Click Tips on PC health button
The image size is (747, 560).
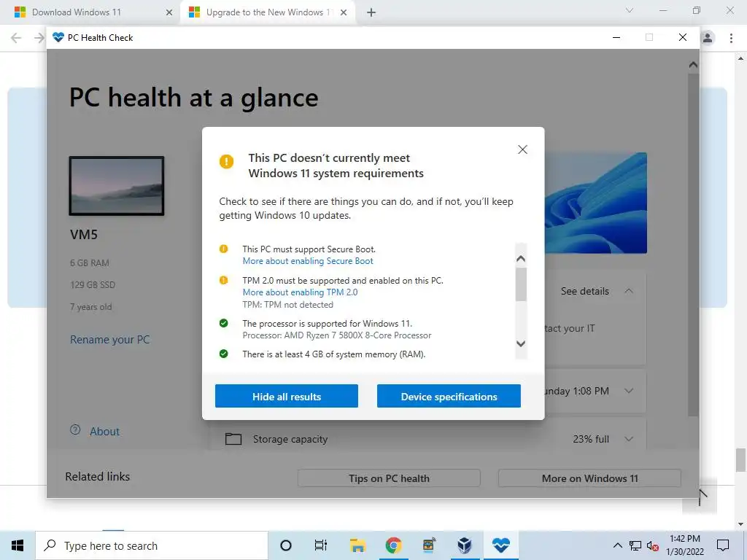389,478
